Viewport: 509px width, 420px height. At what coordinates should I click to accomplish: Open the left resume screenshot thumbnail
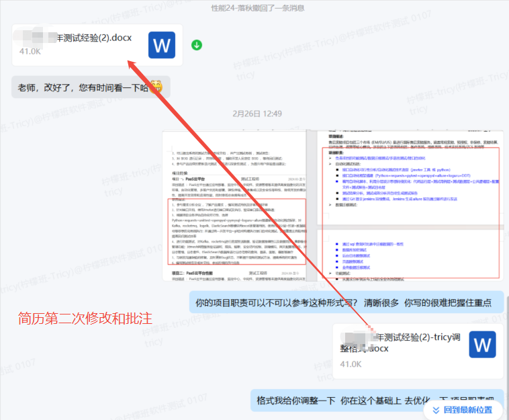pos(232,206)
